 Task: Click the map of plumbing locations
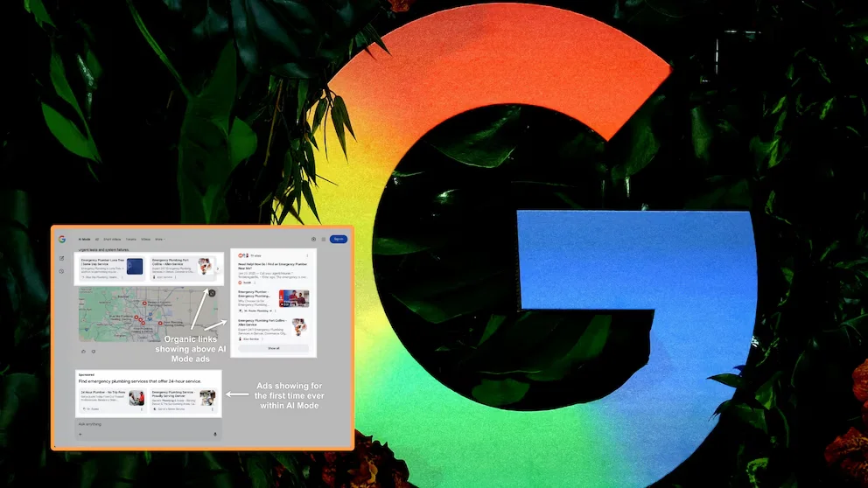(147, 314)
